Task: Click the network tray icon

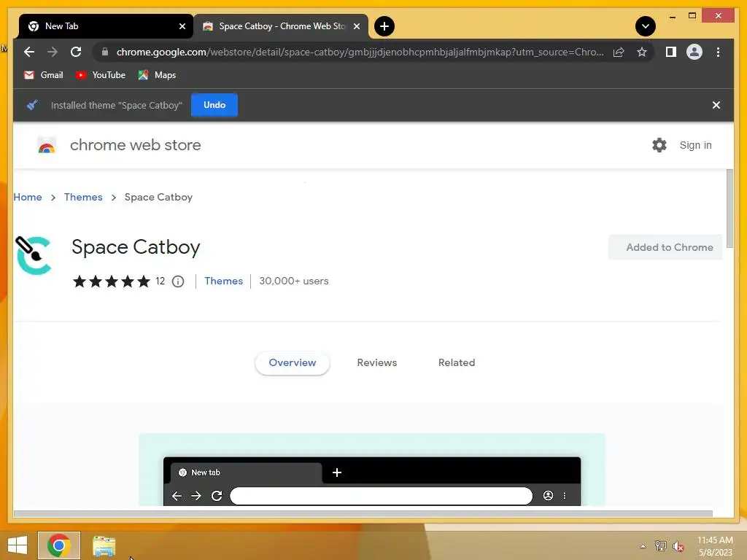Action: coord(661,546)
